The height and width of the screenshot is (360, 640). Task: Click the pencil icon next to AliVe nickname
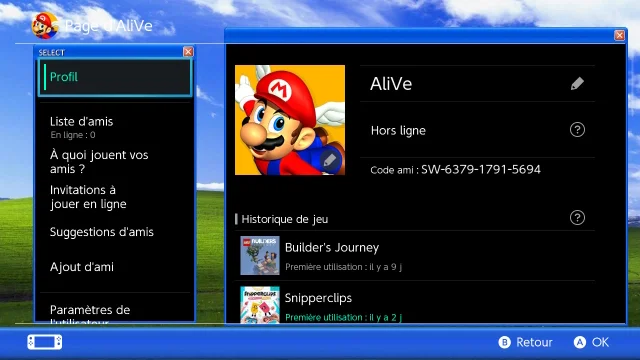[x=577, y=84]
